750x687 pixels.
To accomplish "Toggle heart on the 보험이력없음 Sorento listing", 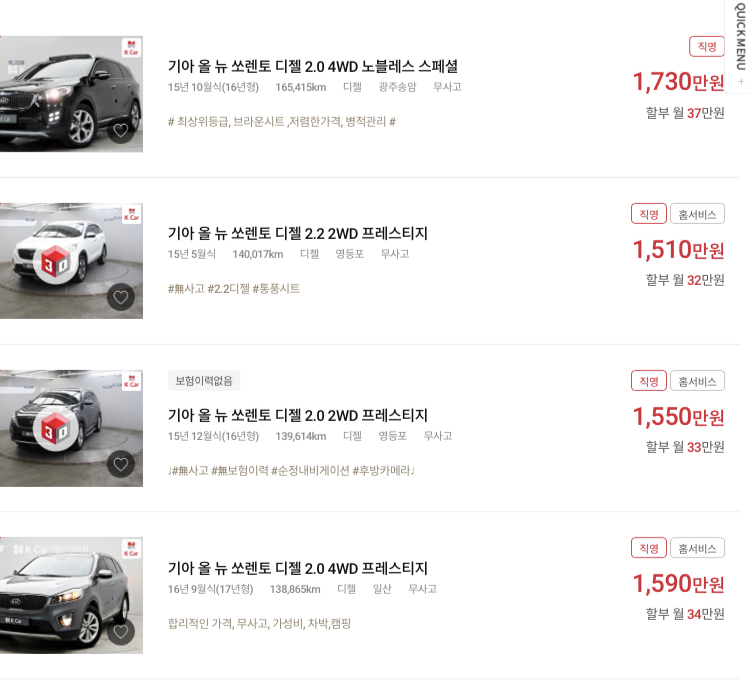I will coord(121,464).
